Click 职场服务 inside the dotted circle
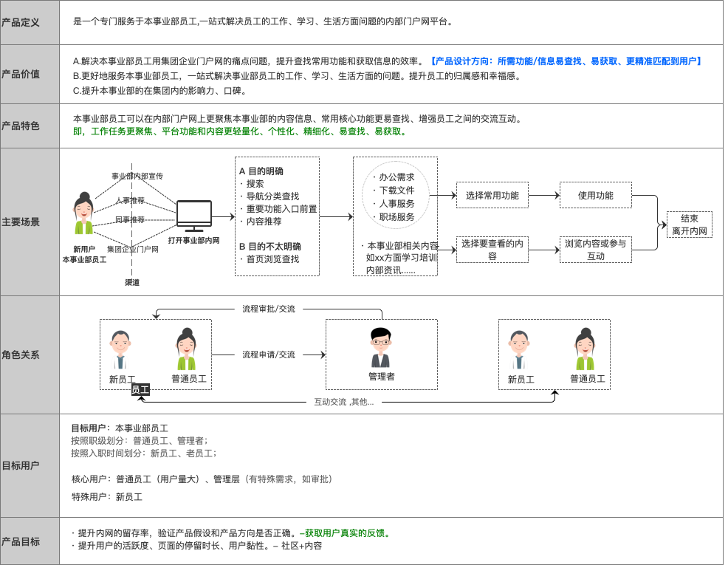Image resolution: width=728 pixels, height=565 pixels. click(396, 217)
